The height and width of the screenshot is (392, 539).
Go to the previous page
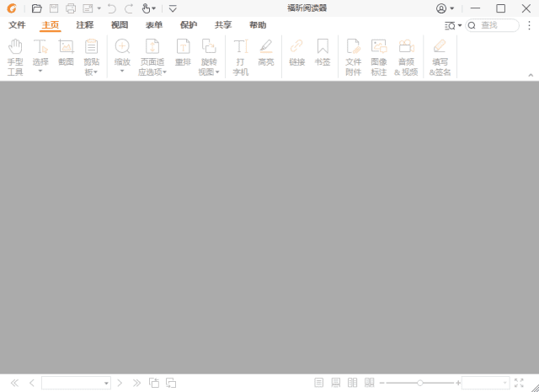click(x=32, y=383)
